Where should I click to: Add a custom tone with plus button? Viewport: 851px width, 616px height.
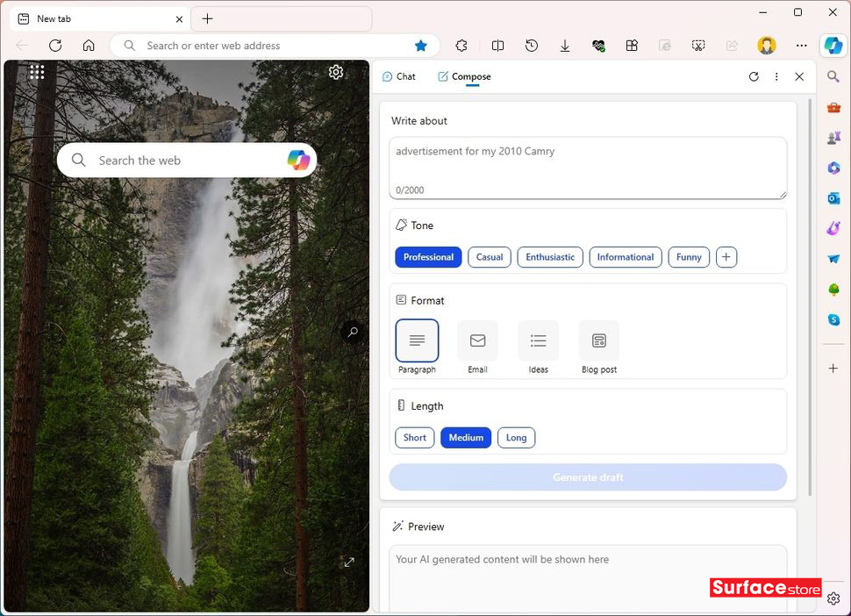(726, 257)
